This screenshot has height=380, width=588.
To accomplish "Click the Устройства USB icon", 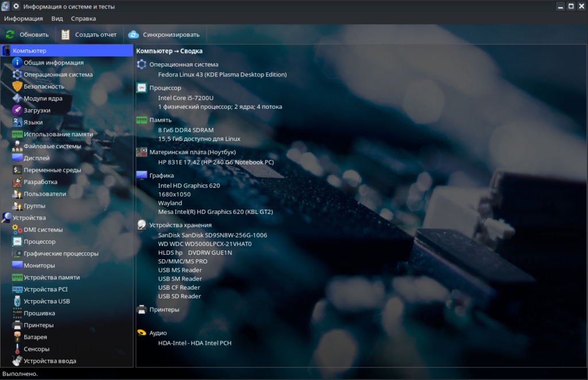I will click(x=17, y=301).
